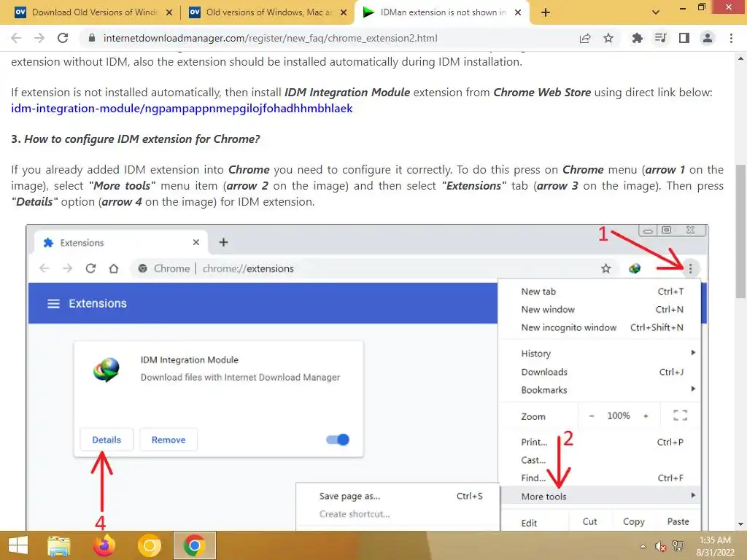This screenshot has height=560, width=747.
Task: Open the browser side panel
Action: click(684, 38)
